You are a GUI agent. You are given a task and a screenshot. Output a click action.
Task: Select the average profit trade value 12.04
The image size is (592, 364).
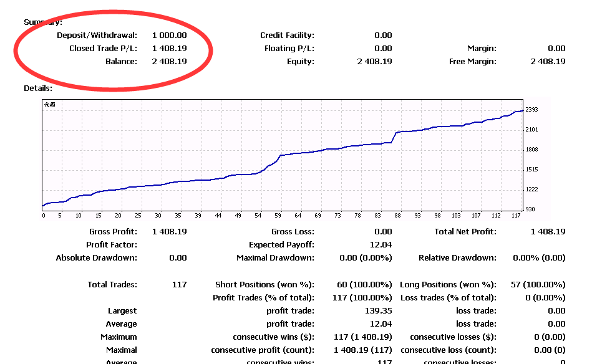click(381, 324)
